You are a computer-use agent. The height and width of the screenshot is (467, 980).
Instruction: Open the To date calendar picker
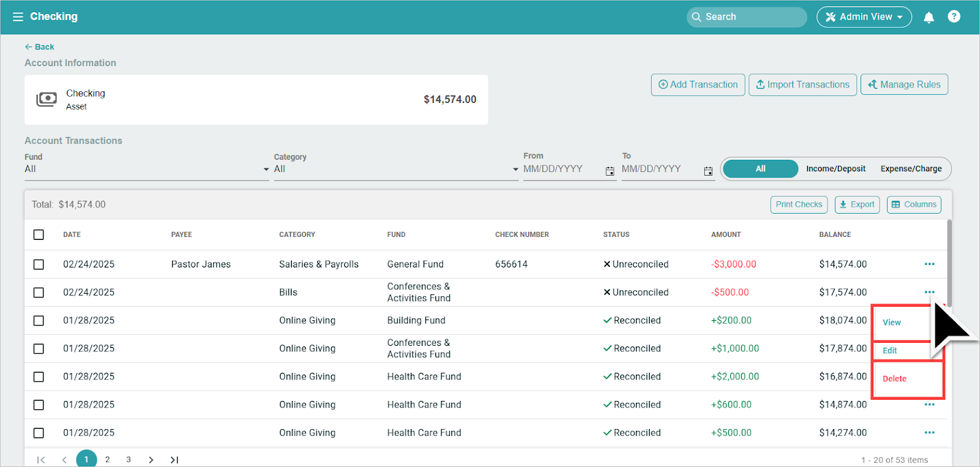point(708,171)
